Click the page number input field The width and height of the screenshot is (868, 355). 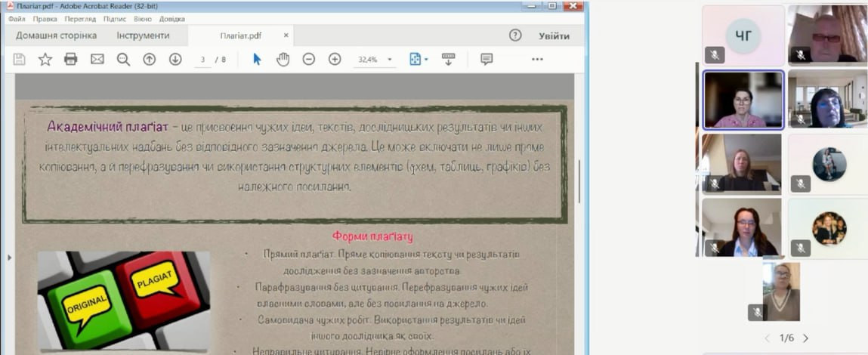(203, 60)
